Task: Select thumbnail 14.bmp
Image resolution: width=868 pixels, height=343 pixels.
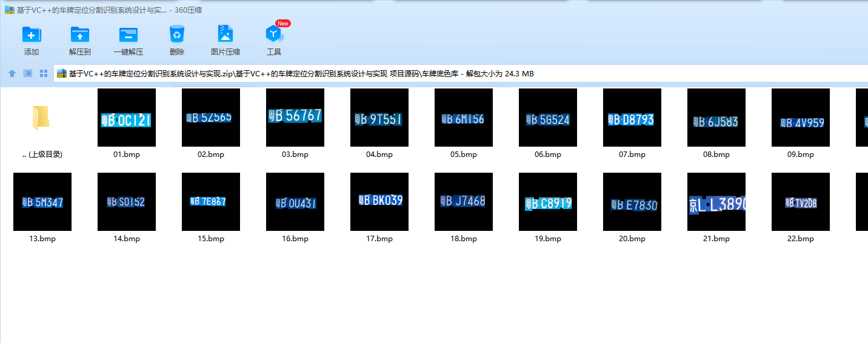Action: (x=127, y=202)
